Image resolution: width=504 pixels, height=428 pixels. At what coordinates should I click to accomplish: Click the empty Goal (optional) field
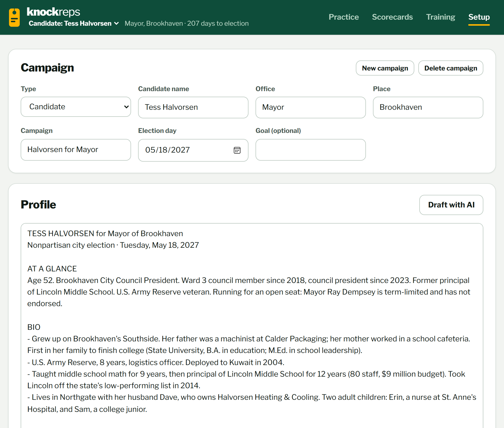(x=311, y=150)
